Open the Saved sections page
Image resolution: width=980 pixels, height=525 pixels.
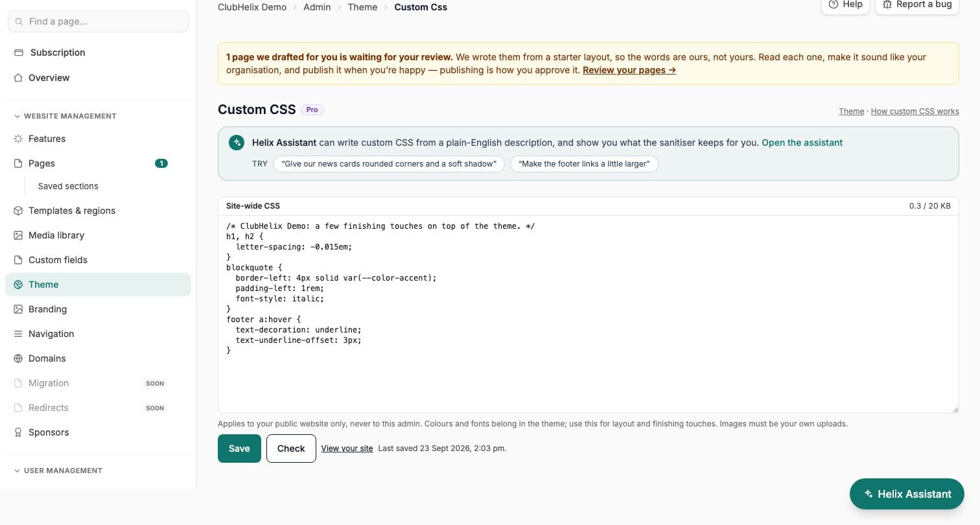click(68, 186)
